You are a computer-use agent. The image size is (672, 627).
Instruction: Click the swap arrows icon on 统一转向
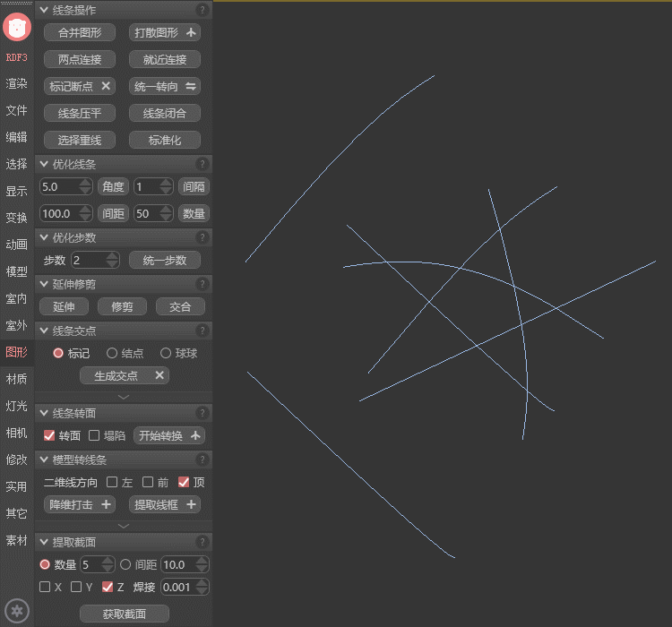[191, 87]
